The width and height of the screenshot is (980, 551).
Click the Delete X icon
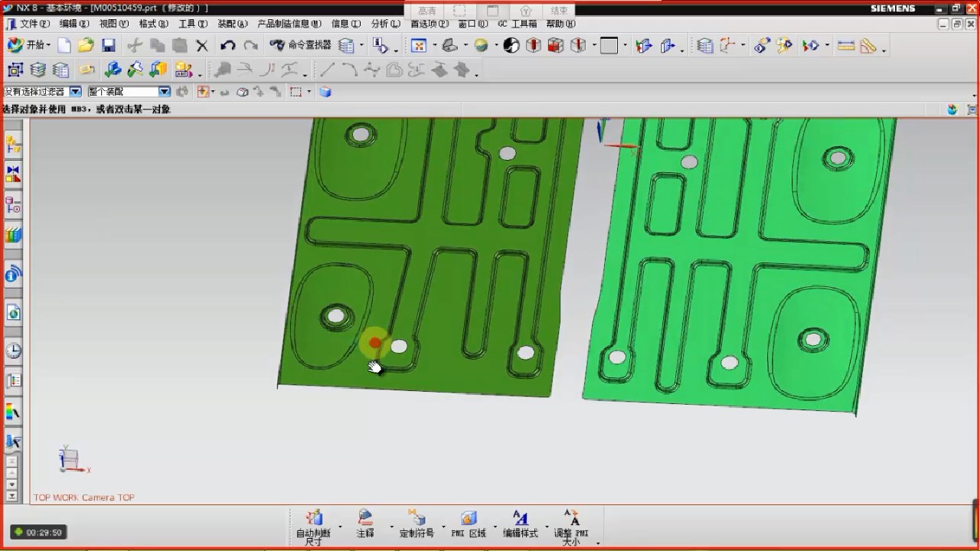(x=202, y=46)
